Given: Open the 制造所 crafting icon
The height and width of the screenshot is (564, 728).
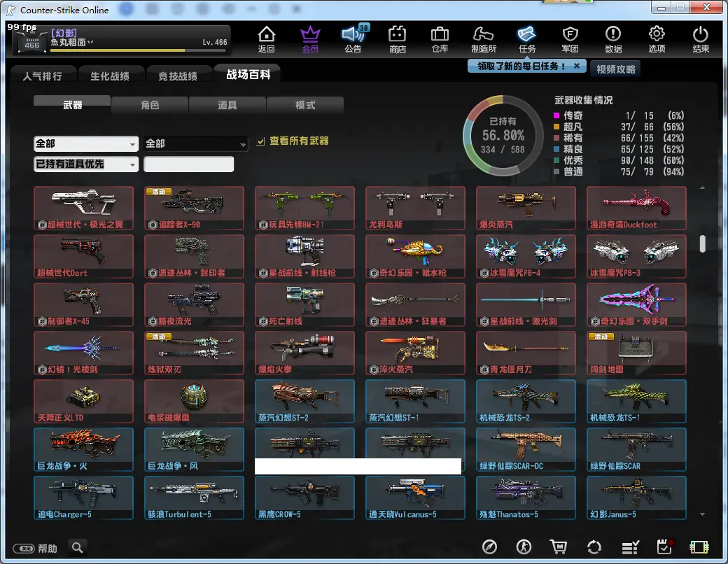Looking at the screenshot, I should [x=483, y=39].
